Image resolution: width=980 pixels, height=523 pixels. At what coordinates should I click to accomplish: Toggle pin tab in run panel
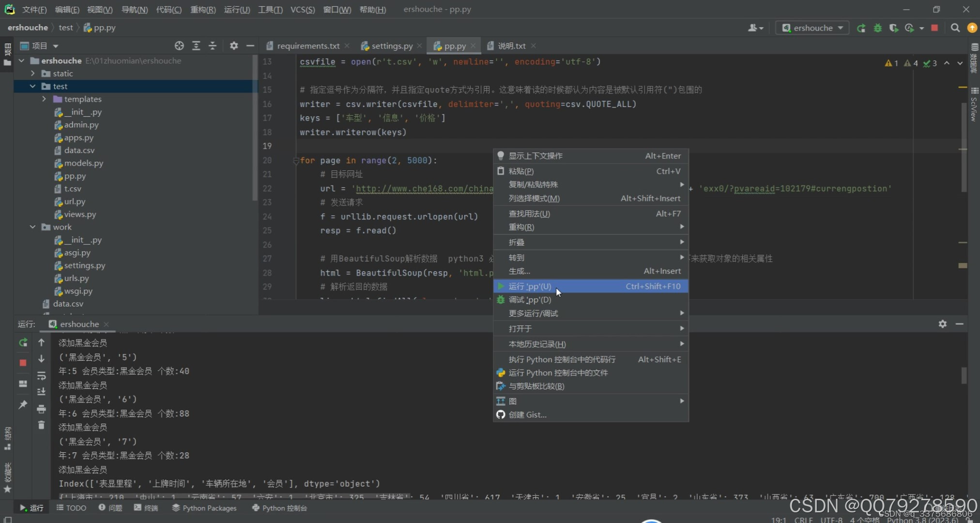click(23, 404)
